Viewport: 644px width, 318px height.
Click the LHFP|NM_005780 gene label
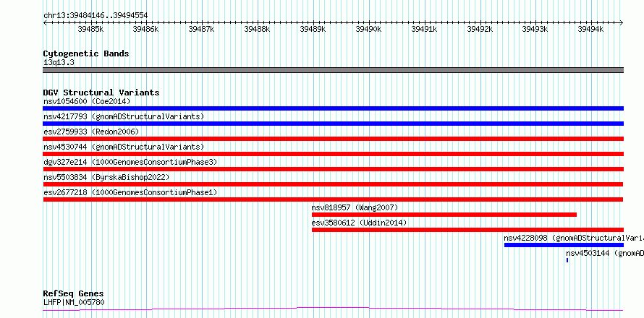[x=74, y=303]
